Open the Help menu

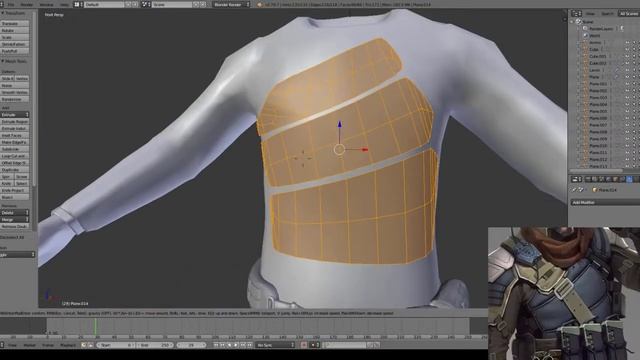[64, 4]
